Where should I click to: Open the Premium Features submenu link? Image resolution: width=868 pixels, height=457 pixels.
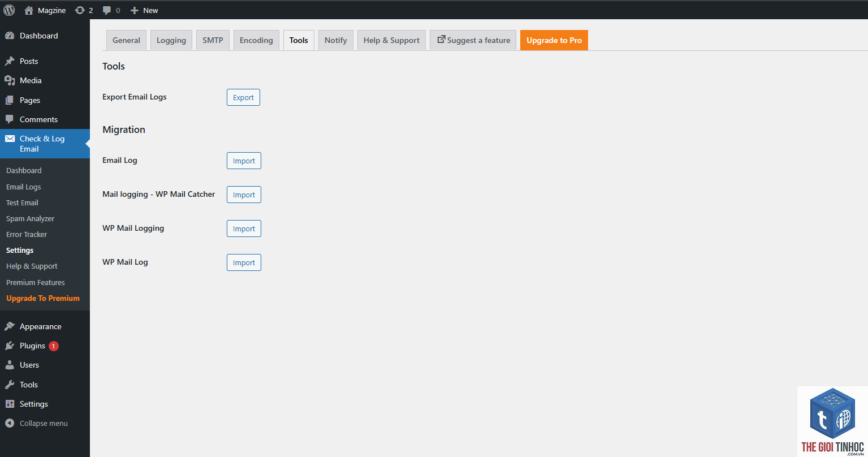click(x=36, y=282)
